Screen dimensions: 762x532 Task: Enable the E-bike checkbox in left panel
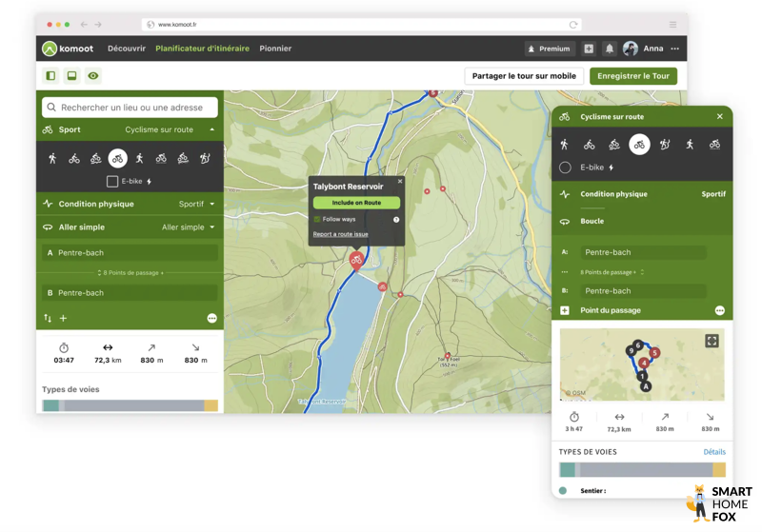pos(112,182)
